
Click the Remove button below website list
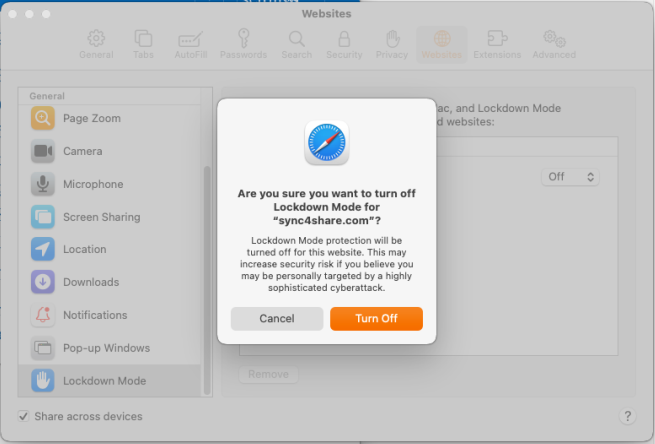[268, 374]
